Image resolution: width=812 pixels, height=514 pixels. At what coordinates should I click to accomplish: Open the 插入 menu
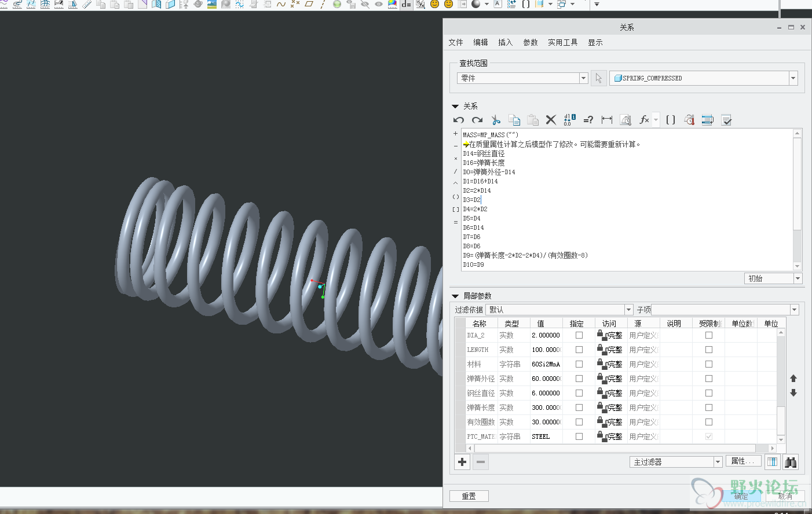pyautogui.click(x=506, y=42)
